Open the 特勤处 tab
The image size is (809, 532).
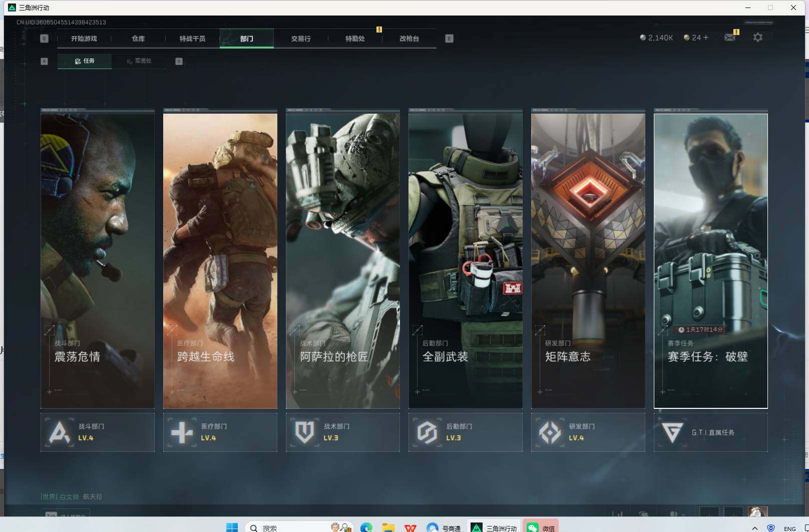pyautogui.click(x=355, y=39)
